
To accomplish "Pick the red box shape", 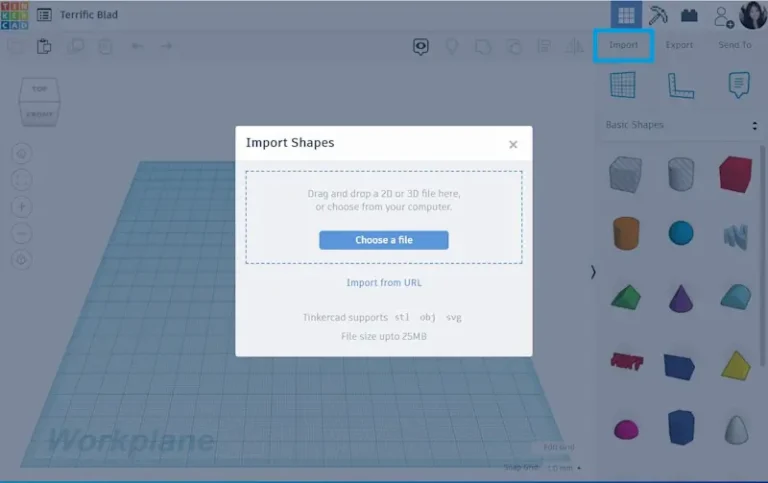I will click(x=736, y=174).
